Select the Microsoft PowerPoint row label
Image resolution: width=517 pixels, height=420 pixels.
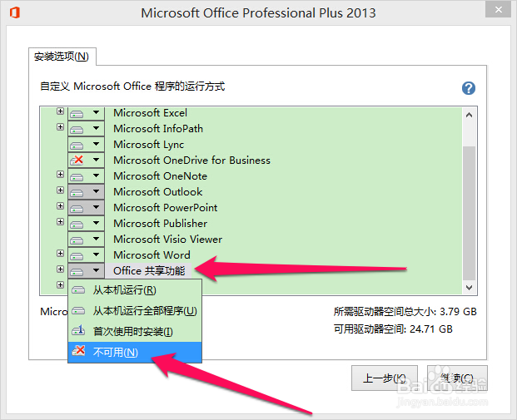[x=166, y=208]
